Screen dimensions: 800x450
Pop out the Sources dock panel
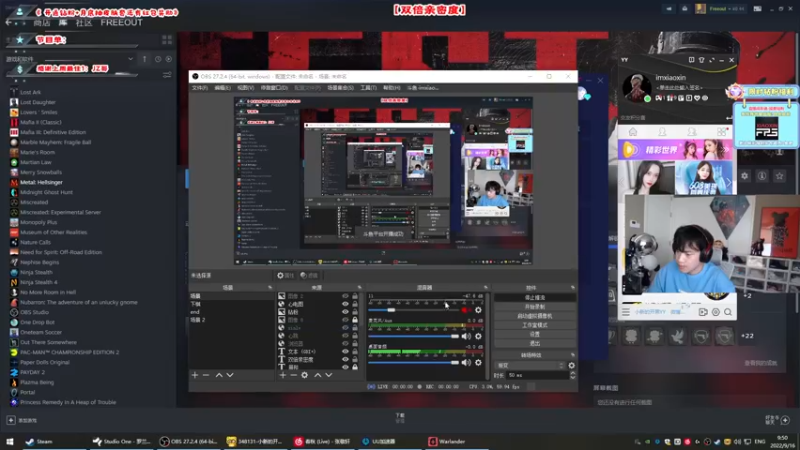tap(359, 288)
